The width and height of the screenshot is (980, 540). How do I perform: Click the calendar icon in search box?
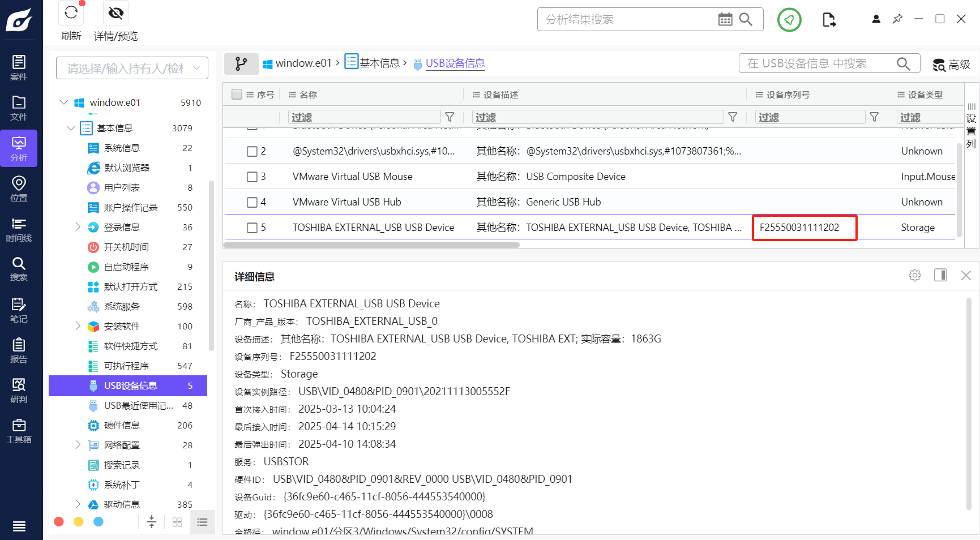pos(725,19)
